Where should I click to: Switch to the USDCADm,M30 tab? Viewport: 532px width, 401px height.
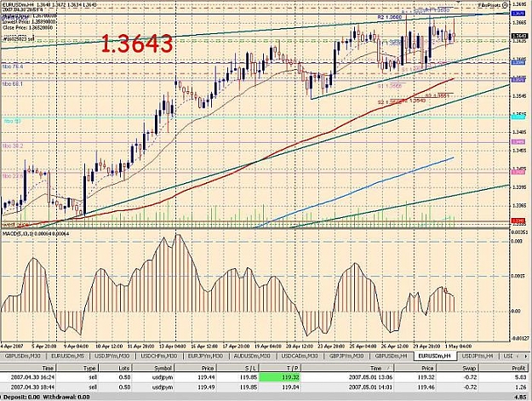click(300, 356)
